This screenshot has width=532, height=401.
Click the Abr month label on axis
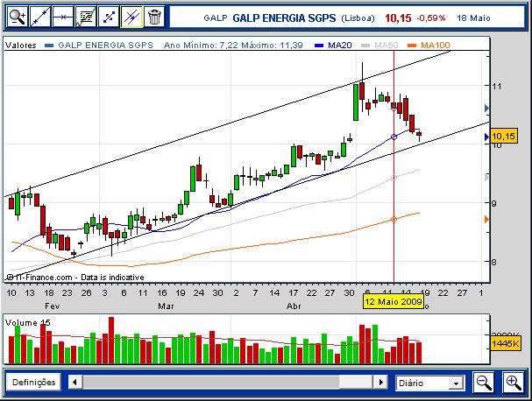click(x=294, y=306)
